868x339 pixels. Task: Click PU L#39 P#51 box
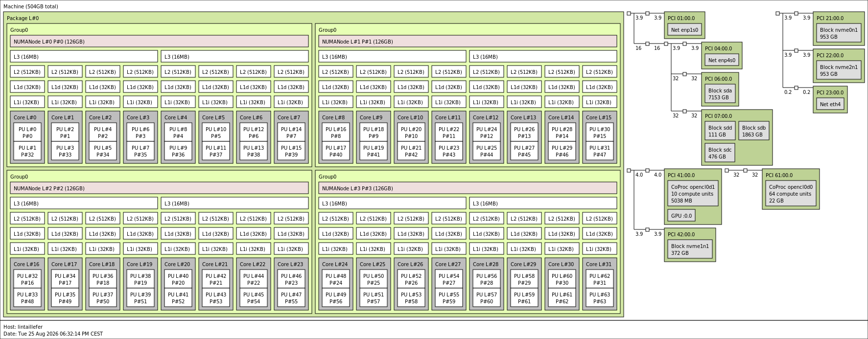(x=141, y=298)
